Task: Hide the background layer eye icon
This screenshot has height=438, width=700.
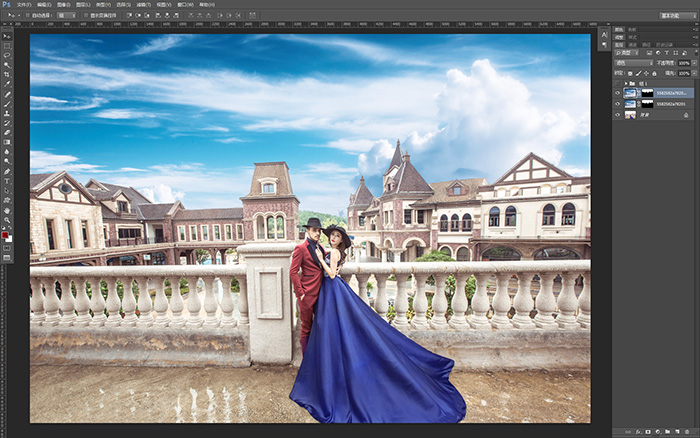Action: click(617, 115)
